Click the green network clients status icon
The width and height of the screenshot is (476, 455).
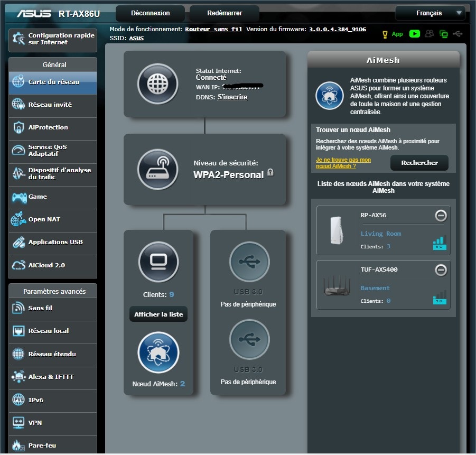coord(444,34)
